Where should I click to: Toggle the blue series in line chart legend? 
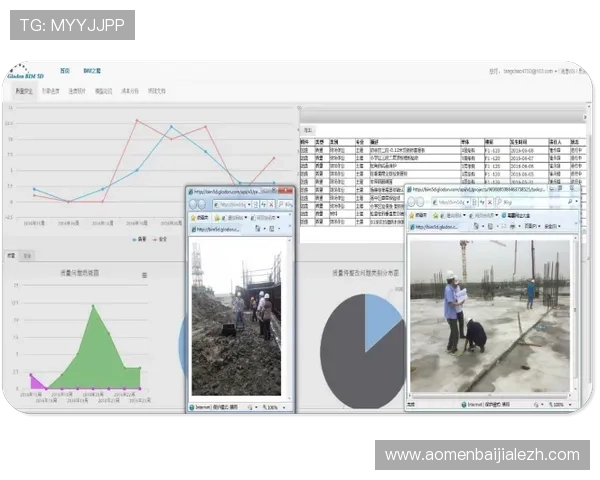[139, 239]
